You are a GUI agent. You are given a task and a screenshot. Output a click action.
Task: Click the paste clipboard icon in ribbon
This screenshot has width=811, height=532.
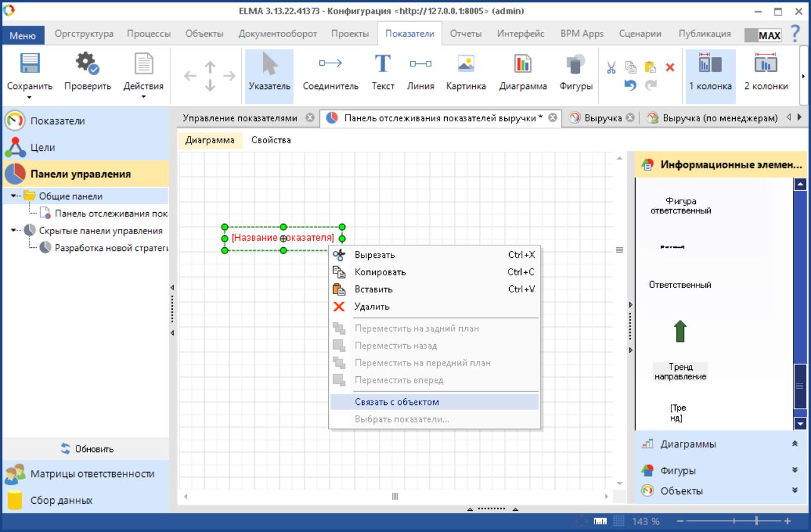click(x=650, y=67)
